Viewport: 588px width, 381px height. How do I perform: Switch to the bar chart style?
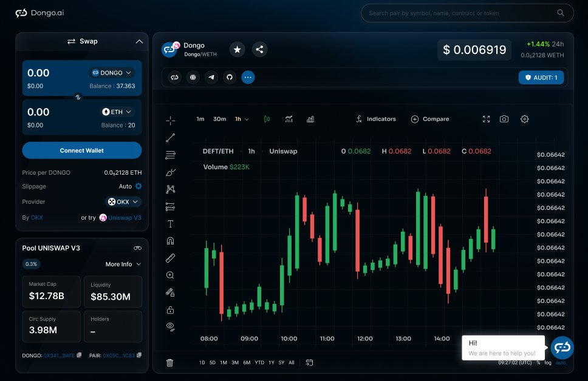310,119
